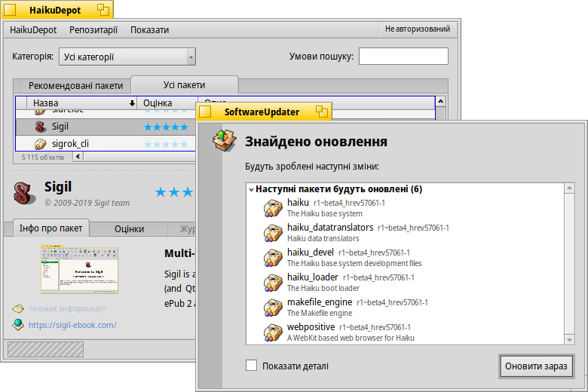The image size is (588, 392).
Task: Click the Назва column header
Action: [x=81, y=103]
